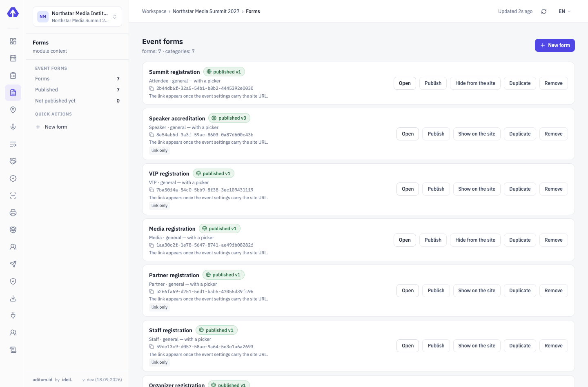Copy the Media registration form ID
588x387 pixels.
point(151,245)
